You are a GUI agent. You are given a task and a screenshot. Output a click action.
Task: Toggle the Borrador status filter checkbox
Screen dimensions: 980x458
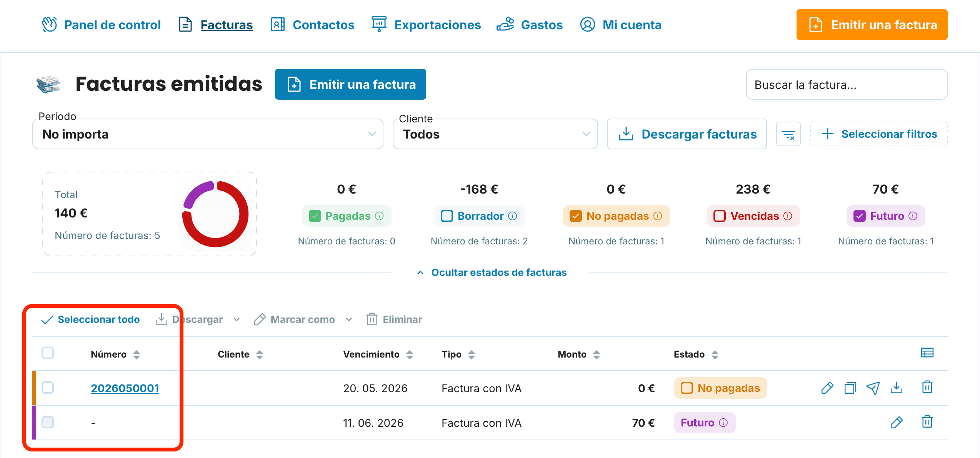click(x=447, y=216)
